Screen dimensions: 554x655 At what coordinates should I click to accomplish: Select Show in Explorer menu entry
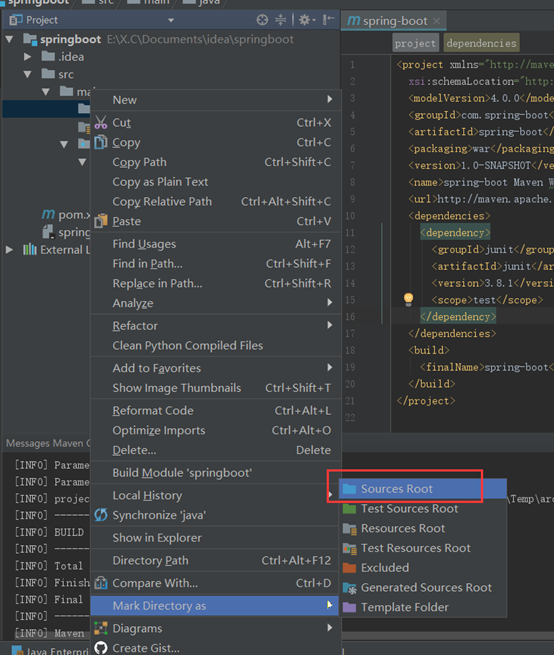coord(216,538)
